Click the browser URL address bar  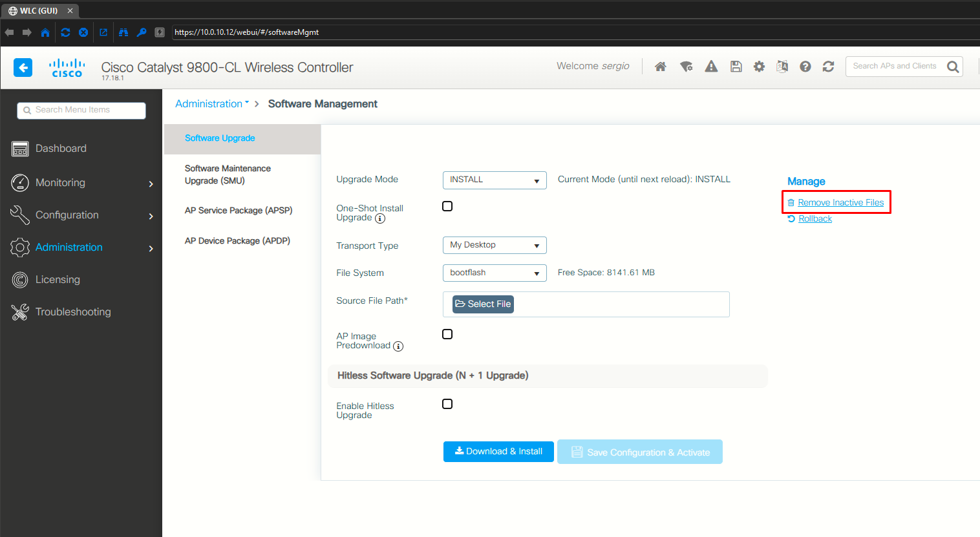(x=575, y=32)
